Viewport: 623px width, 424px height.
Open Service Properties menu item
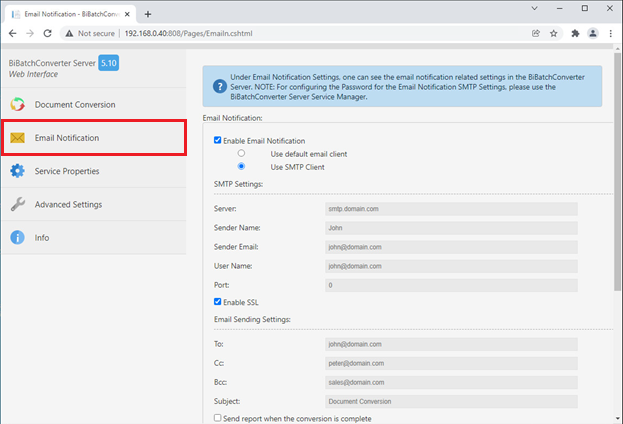click(x=66, y=171)
